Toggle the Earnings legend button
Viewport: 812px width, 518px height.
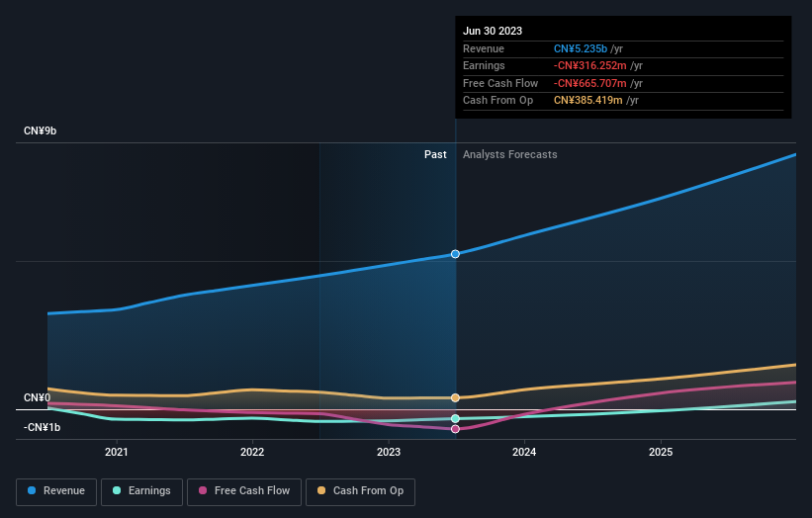(141, 491)
